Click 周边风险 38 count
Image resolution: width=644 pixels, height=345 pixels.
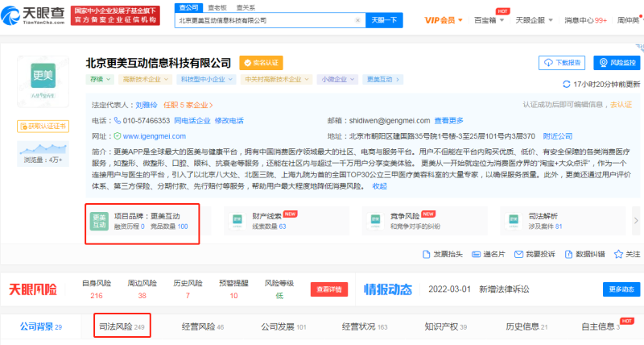(x=142, y=296)
